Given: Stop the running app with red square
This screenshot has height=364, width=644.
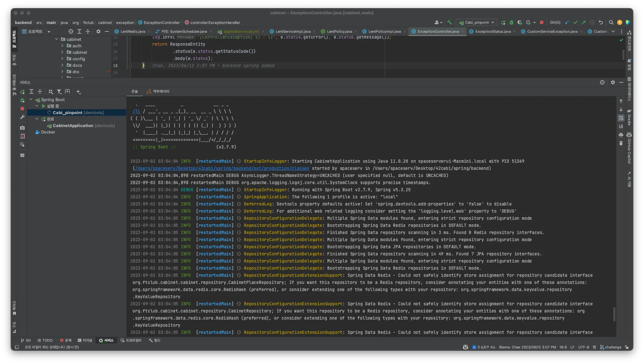Looking at the screenshot, I should tap(542, 22).
